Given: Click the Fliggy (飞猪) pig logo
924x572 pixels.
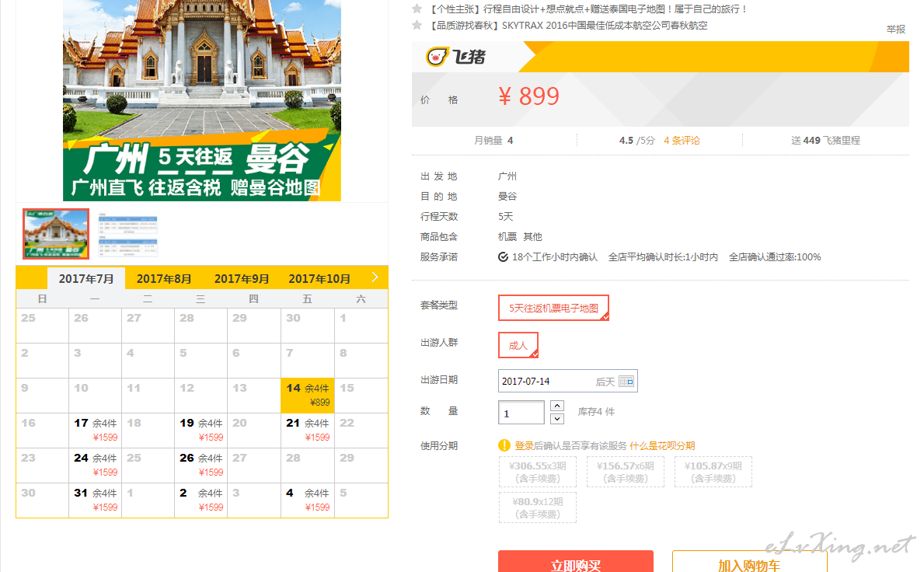Looking at the screenshot, I should [x=456, y=57].
